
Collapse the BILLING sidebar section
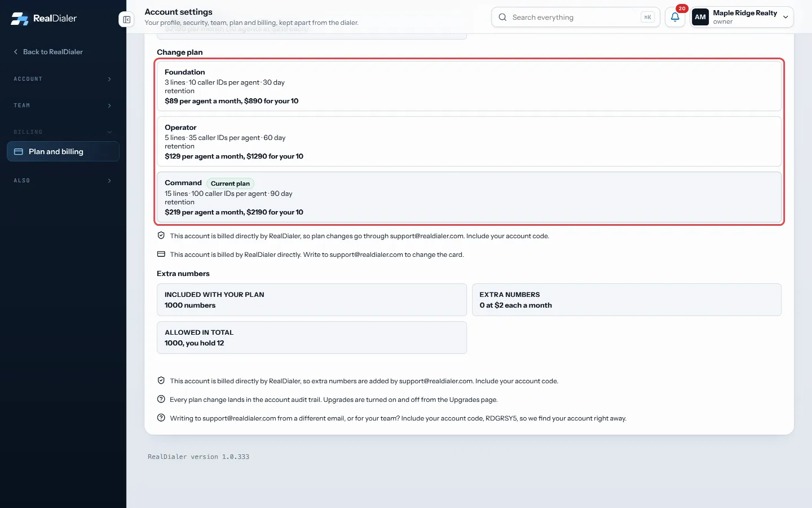63,132
